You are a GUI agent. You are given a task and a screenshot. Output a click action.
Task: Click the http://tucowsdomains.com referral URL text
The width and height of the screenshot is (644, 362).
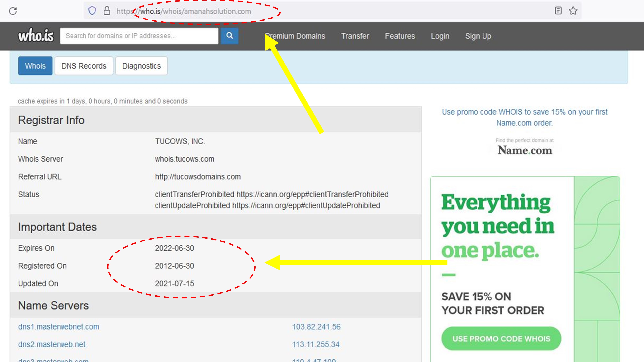198,177
